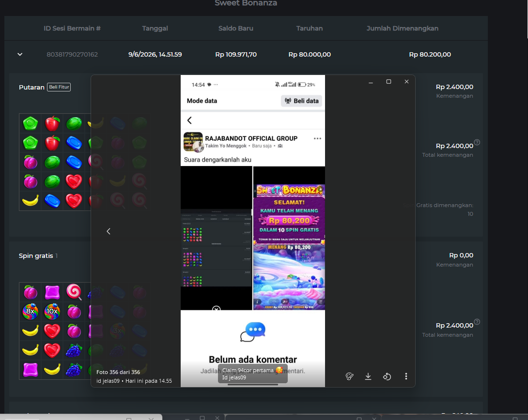The image size is (528, 420).
Task: Rotate the photo in the viewer
Action: click(x=387, y=376)
